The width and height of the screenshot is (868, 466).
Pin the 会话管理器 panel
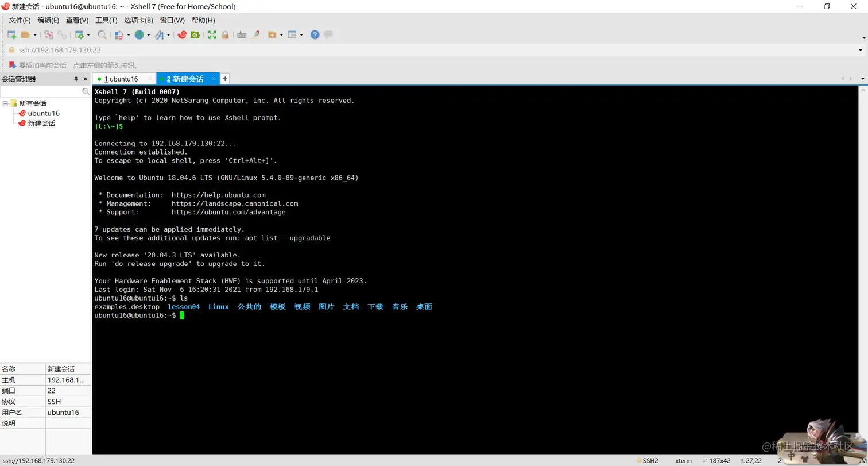(76, 79)
